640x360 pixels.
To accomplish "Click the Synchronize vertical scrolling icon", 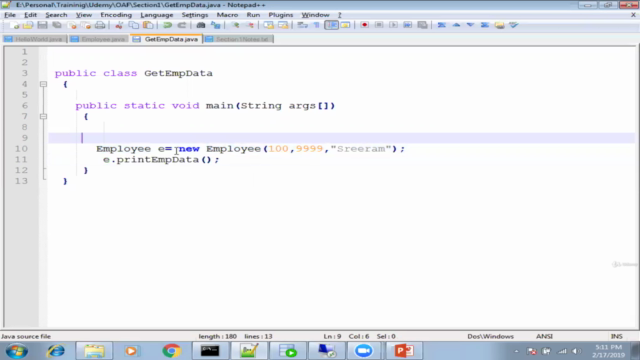I will tap(269, 25).
